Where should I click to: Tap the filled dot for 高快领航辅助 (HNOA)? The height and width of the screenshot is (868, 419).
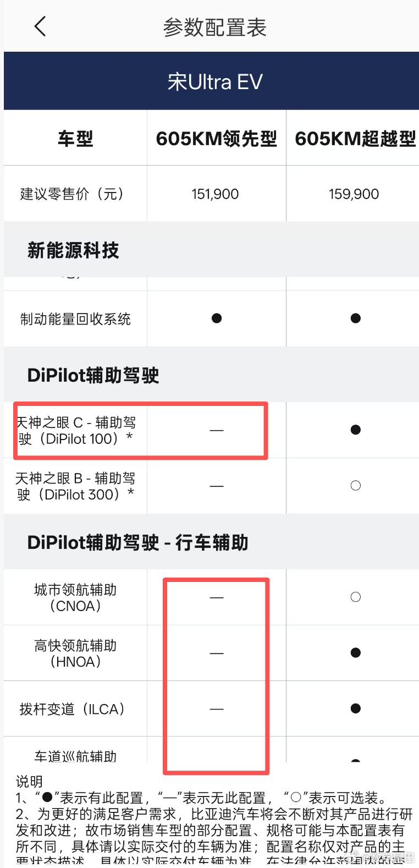[x=356, y=652]
